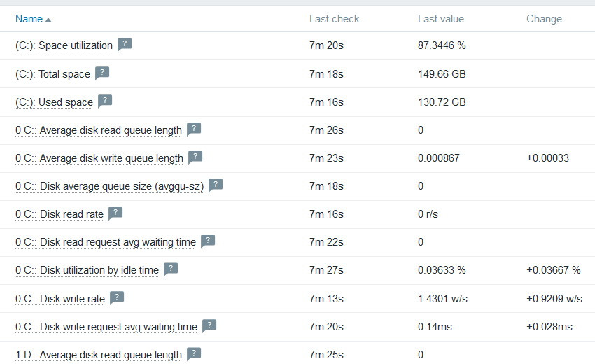Click the 87.3446 % last value cell
Viewport: 595px width, 364px height.
(442, 46)
